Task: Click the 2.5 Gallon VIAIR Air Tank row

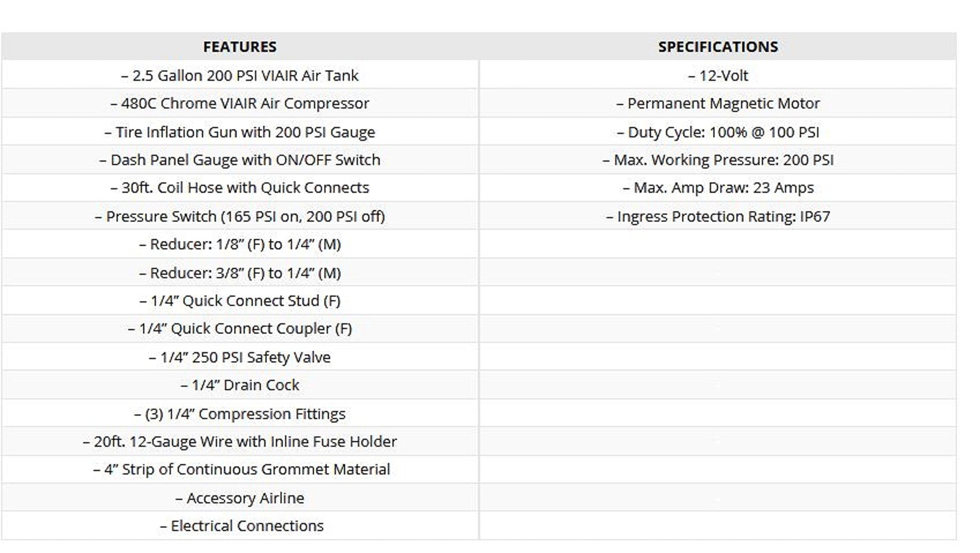Action: tap(240, 76)
